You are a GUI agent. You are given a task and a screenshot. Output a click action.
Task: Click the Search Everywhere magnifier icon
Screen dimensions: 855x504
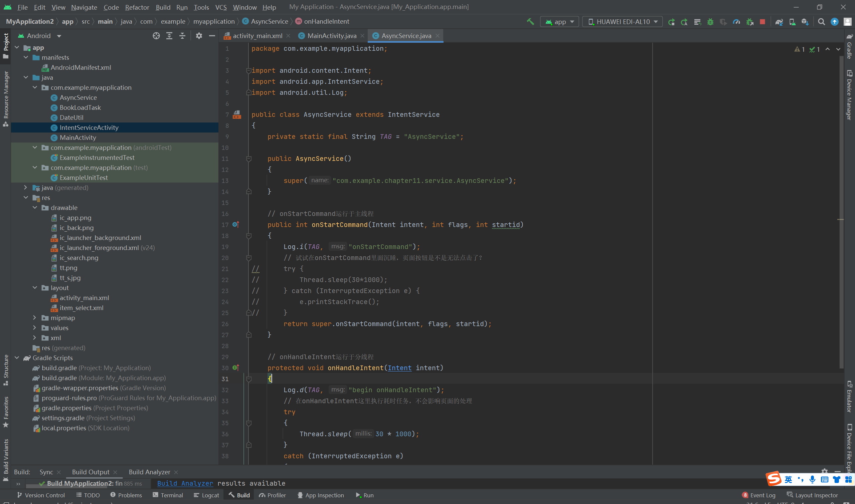coord(821,22)
